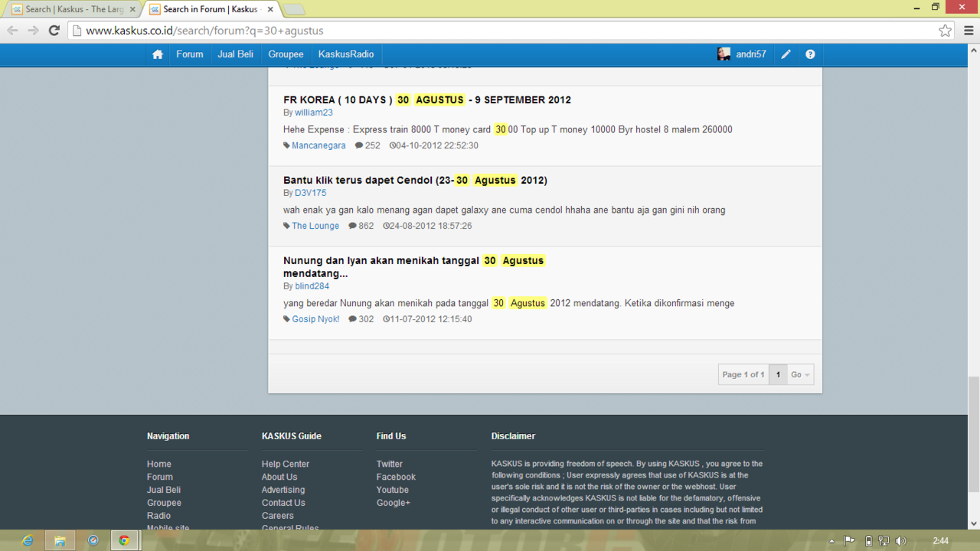This screenshot has height=551, width=980.
Task: Open Advertising footer link
Action: click(283, 490)
